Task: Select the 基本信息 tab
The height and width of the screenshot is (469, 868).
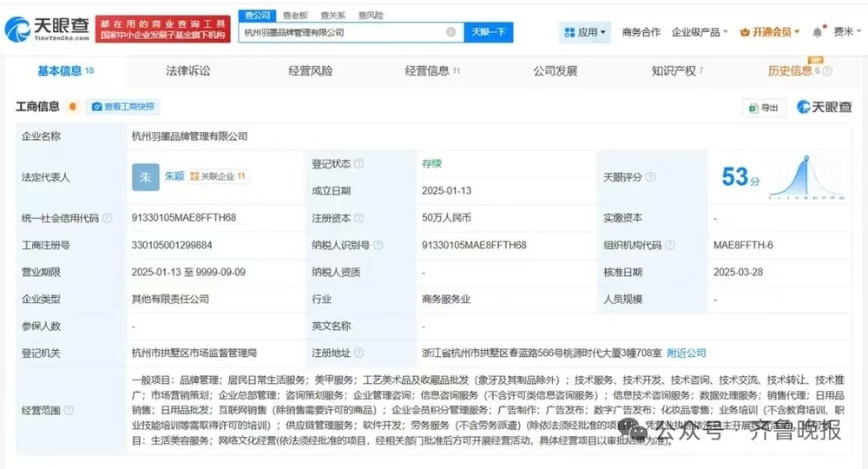Action: 65,71
